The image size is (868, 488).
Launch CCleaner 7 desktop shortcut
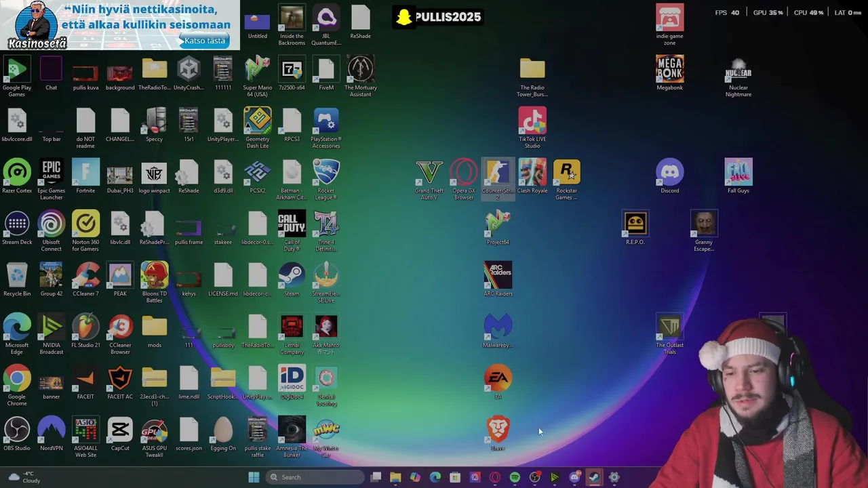pyautogui.click(x=85, y=281)
